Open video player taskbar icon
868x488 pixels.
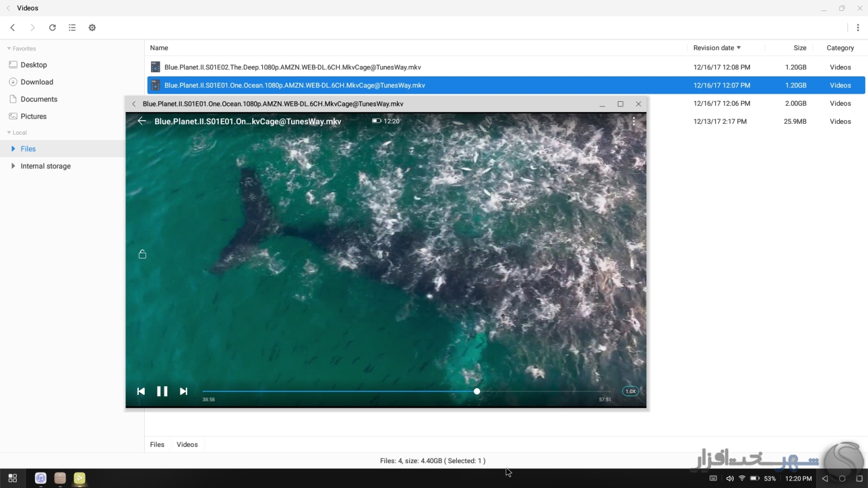point(79,478)
